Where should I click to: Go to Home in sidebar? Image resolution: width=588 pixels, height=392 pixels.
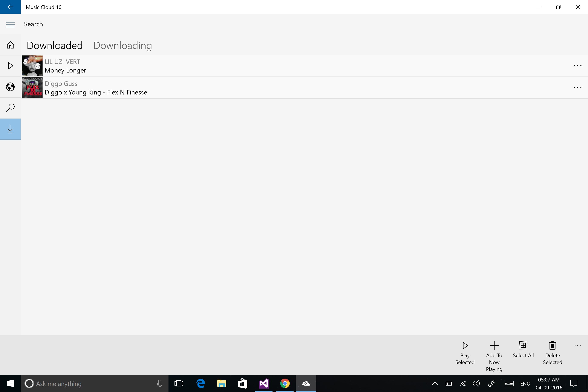click(10, 45)
